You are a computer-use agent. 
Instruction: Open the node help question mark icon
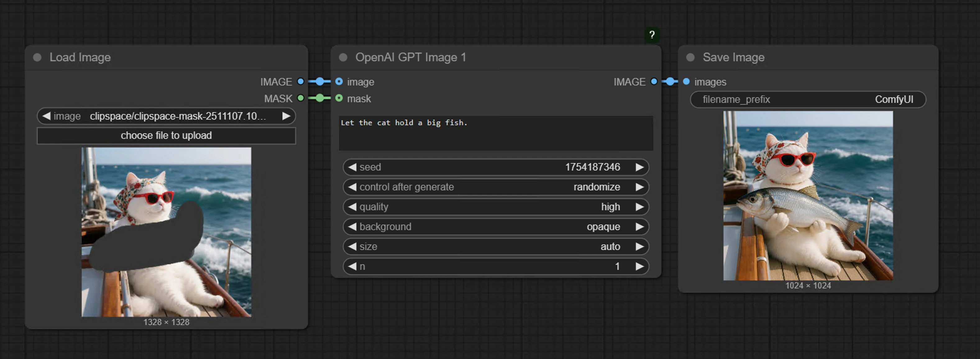(652, 34)
